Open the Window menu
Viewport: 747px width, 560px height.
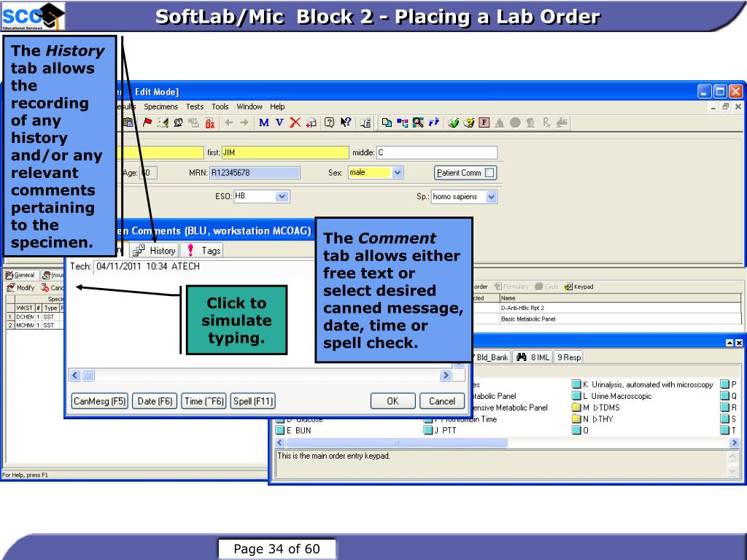click(249, 106)
